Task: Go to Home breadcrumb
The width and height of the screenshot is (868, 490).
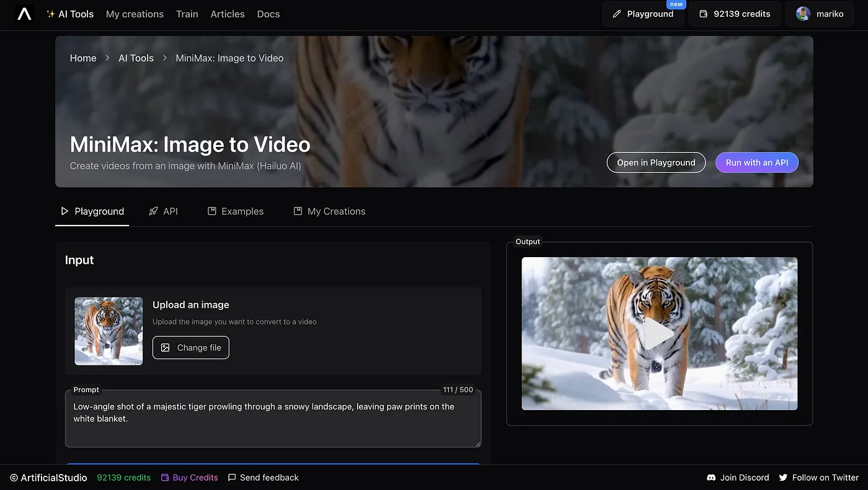Action: tap(83, 58)
